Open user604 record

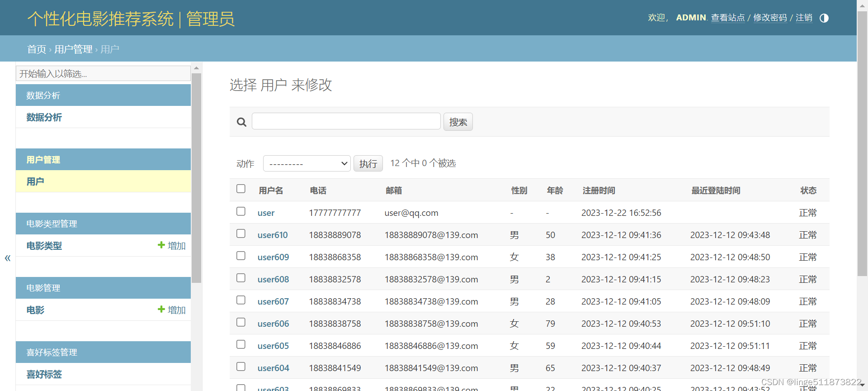click(273, 368)
